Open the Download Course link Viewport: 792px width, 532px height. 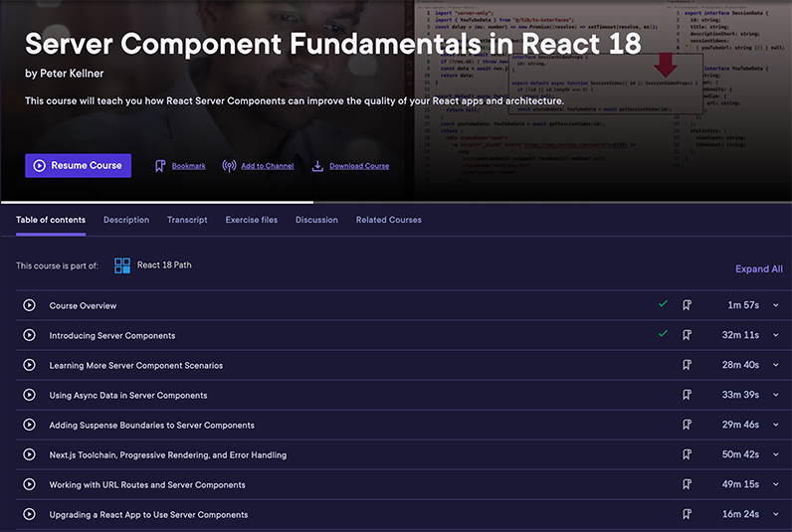(x=359, y=166)
